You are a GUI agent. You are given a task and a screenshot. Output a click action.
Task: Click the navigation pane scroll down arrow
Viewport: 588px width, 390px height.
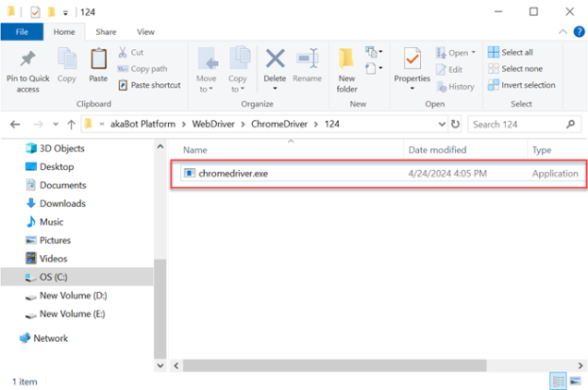pos(160,365)
